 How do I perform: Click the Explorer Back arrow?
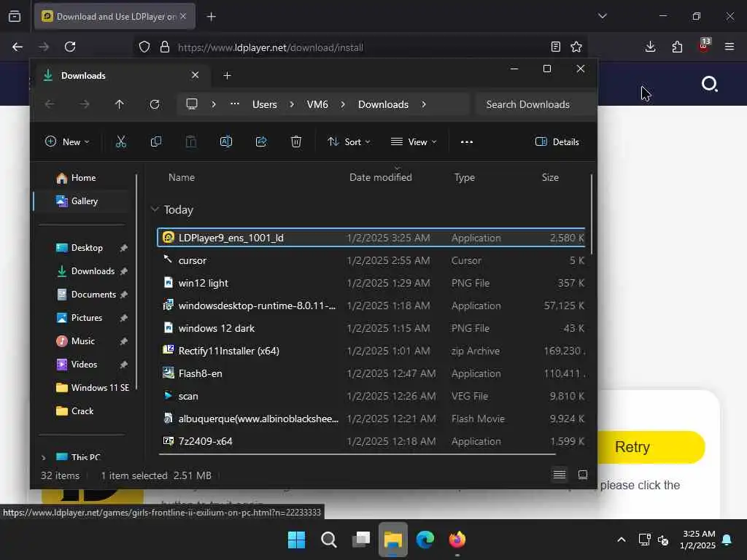50,104
